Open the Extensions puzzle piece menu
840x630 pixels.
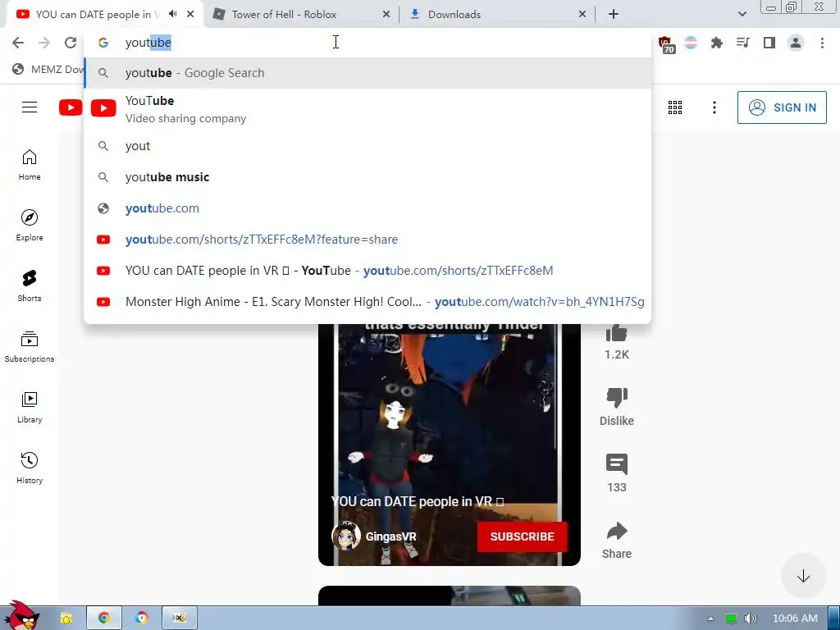716,43
